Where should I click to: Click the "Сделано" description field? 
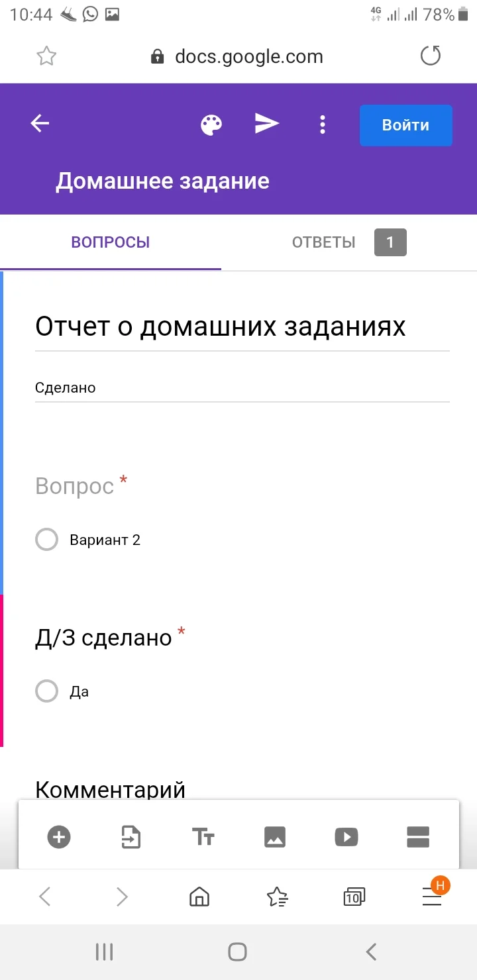(x=242, y=388)
